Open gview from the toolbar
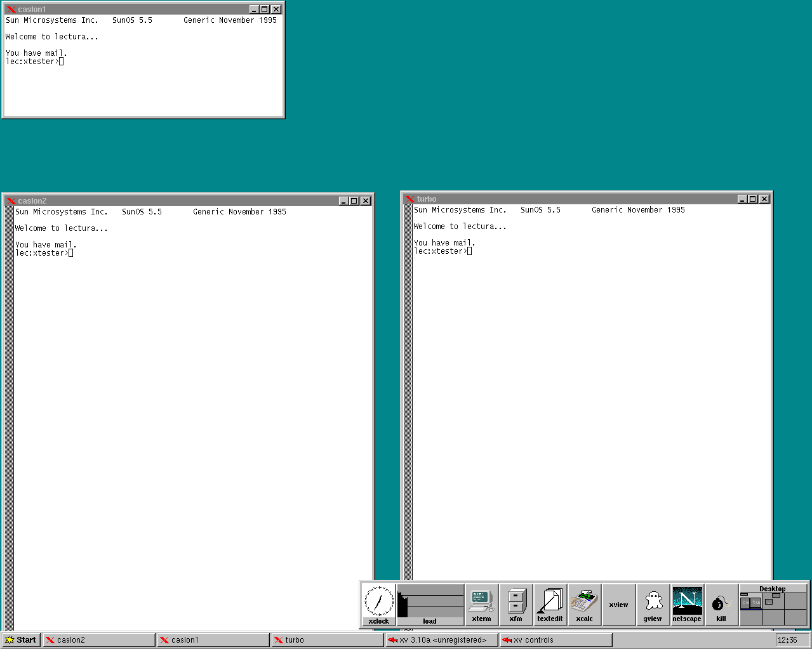The image size is (812, 649). [653, 603]
